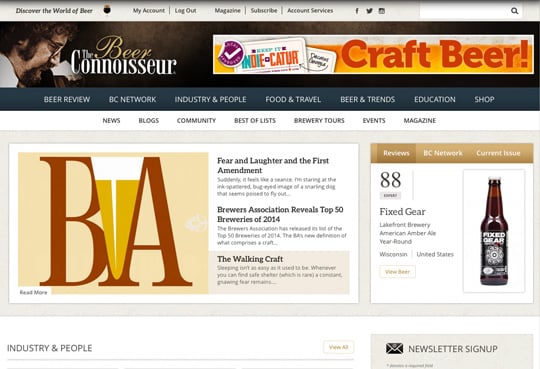Open the Food & Travel menu
This screenshot has height=369, width=540.
pos(293,100)
